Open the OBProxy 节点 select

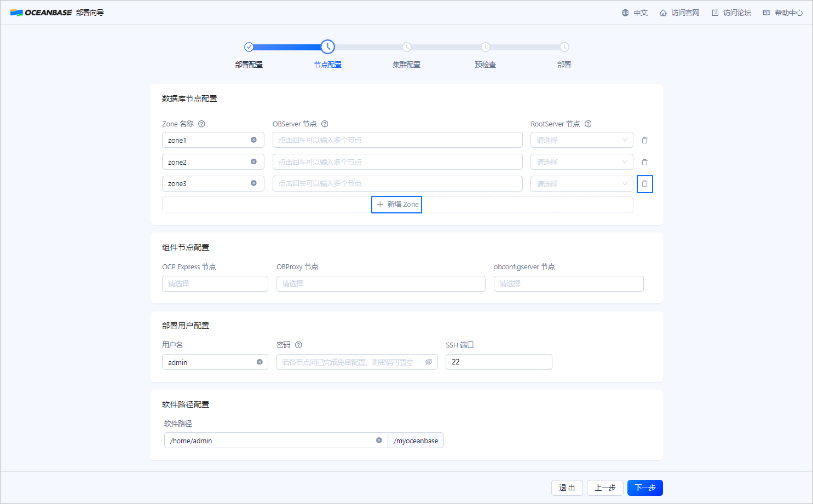381,283
